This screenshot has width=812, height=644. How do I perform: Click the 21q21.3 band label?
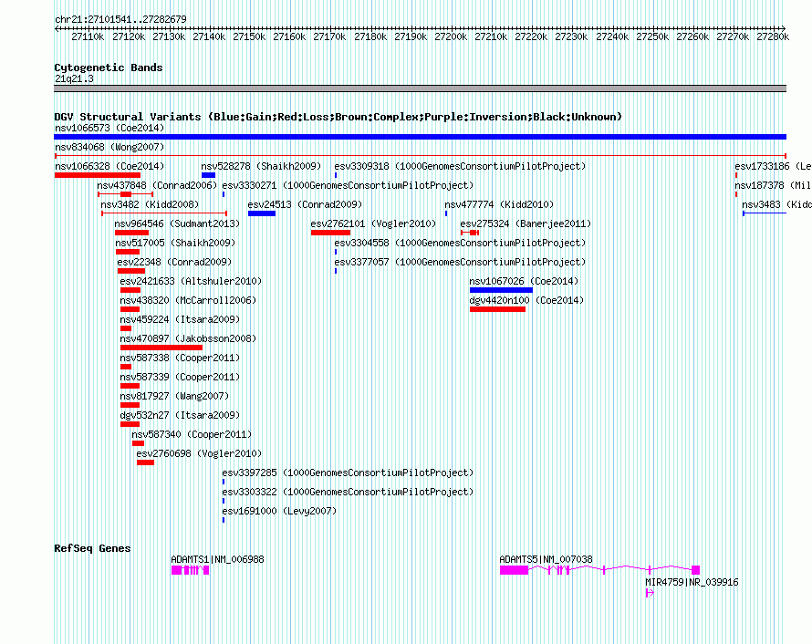point(74,78)
